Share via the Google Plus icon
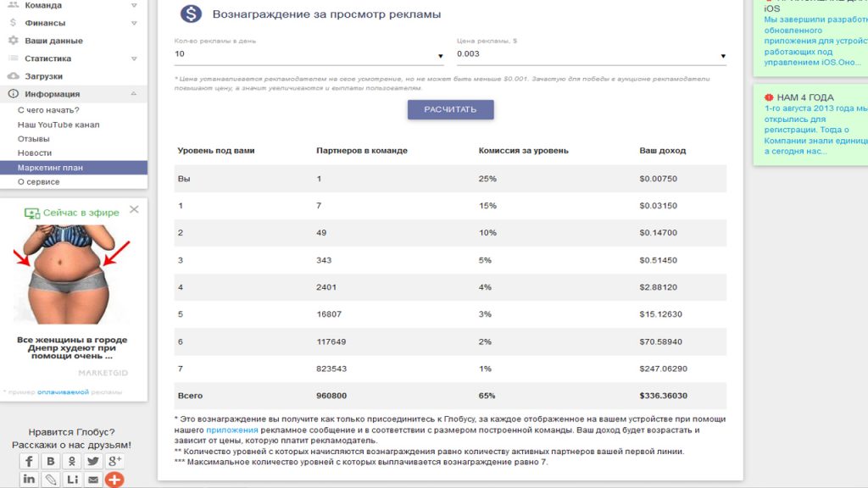 114,462
